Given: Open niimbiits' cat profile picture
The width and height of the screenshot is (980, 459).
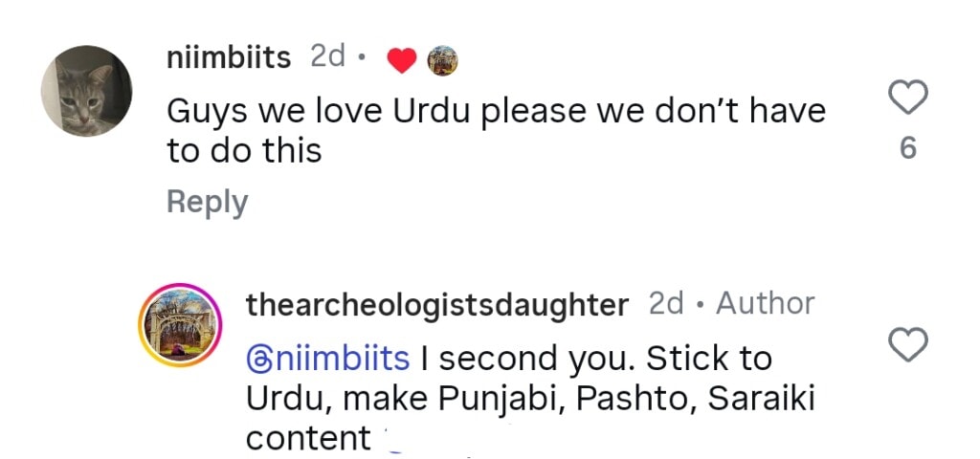Looking at the screenshot, I should [86, 91].
